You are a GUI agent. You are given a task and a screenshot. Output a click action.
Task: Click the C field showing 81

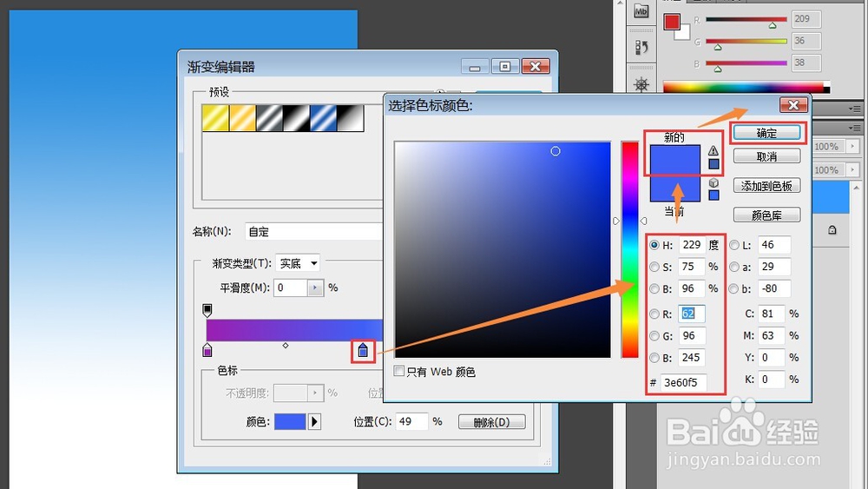(x=772, y=314)
